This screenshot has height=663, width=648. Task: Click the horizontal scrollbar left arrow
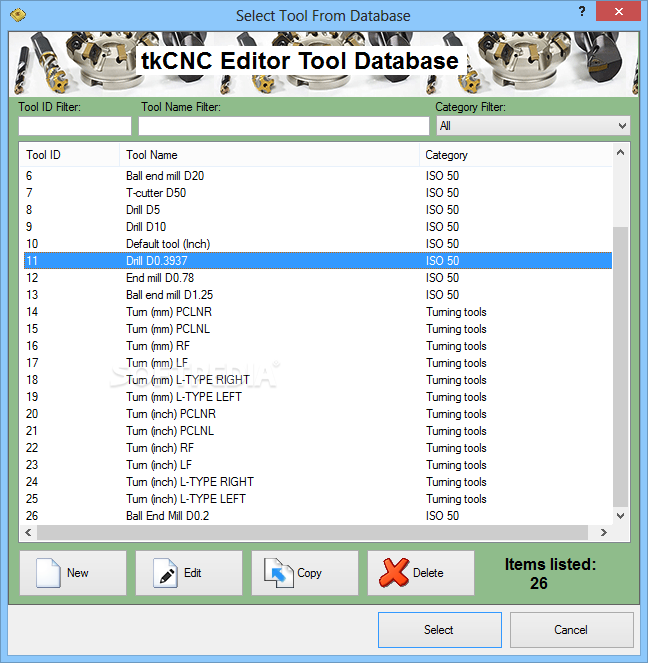point(28,532)
